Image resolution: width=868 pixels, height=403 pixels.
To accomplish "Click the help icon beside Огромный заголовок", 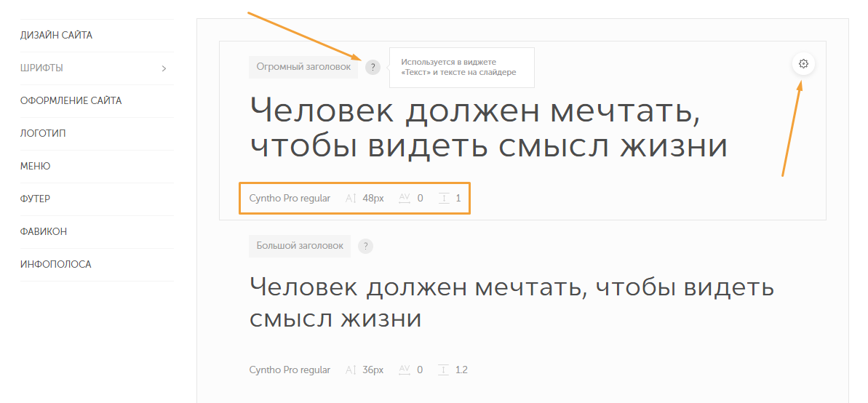I will (x=373, y=67).
